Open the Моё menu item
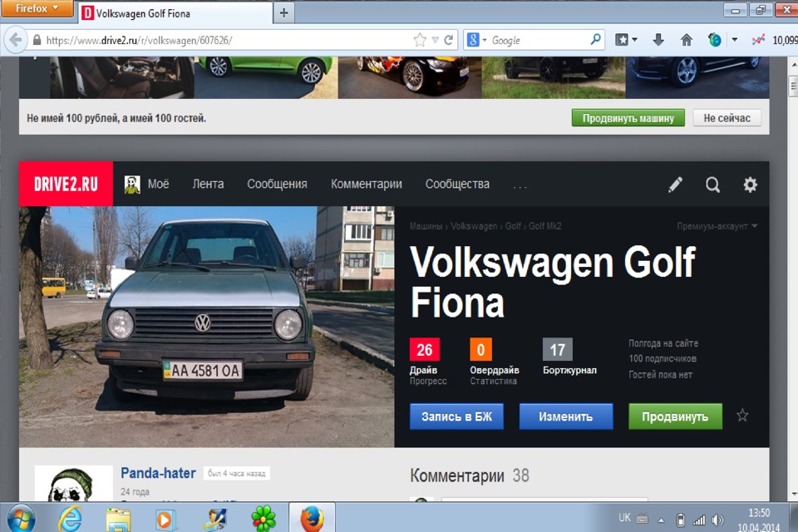798x532 pixels. (158, 184)
